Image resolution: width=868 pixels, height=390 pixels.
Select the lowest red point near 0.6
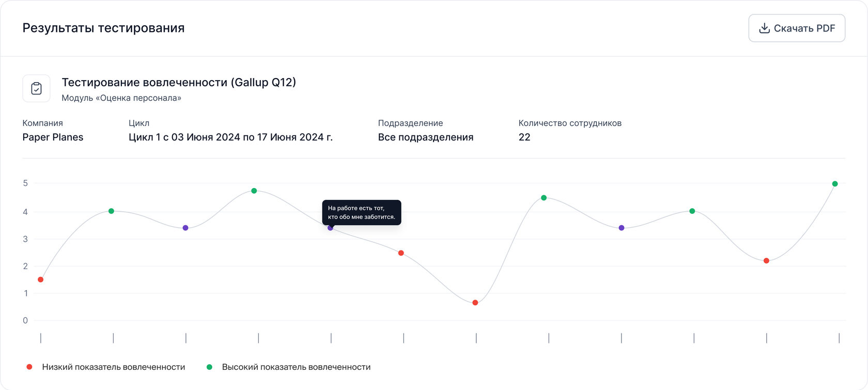coord(475,303)
